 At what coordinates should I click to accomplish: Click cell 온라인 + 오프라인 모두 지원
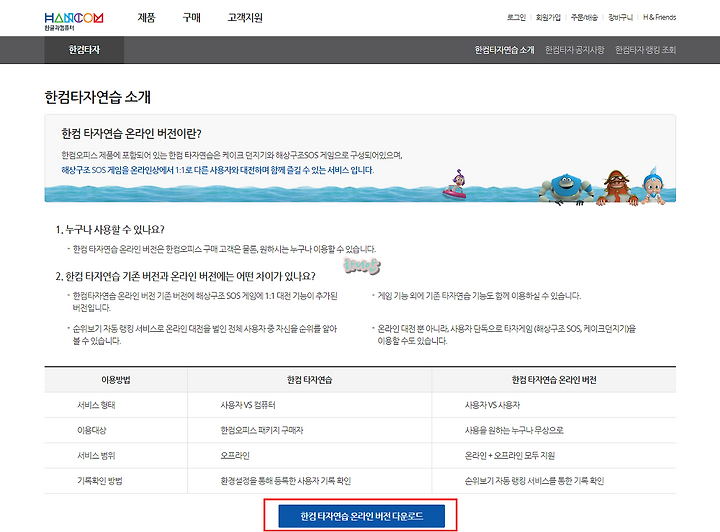[x=510, y=455]
